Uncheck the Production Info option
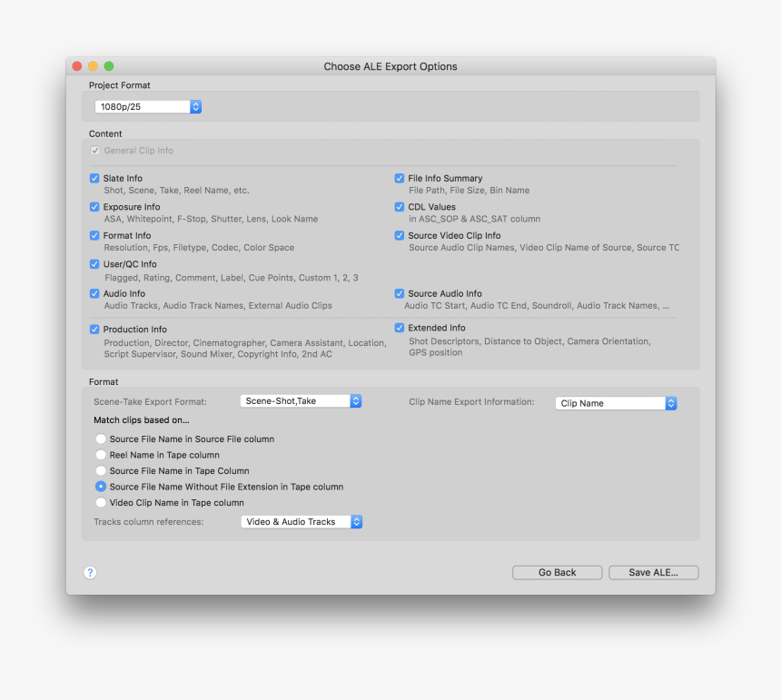This screenshot has height=700, width=781. 94,330
